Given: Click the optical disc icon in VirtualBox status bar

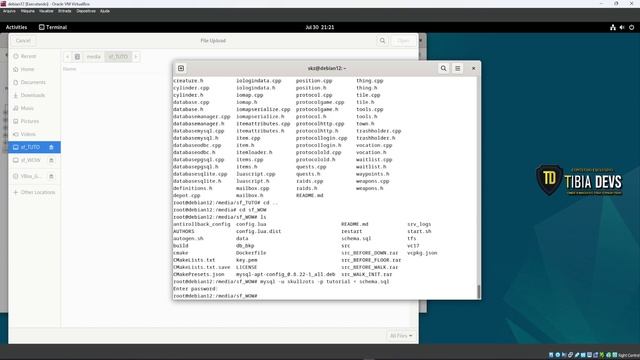Looking at the screenshot, I should (558, 355).
